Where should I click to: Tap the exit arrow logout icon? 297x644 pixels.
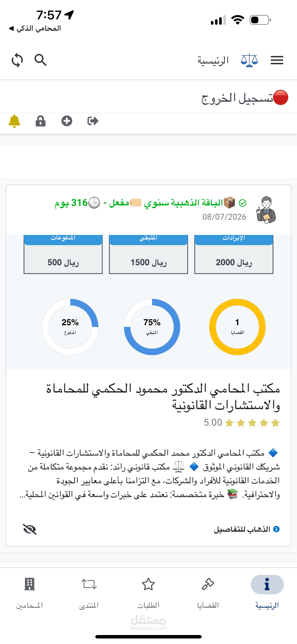(x=93, y=121)
